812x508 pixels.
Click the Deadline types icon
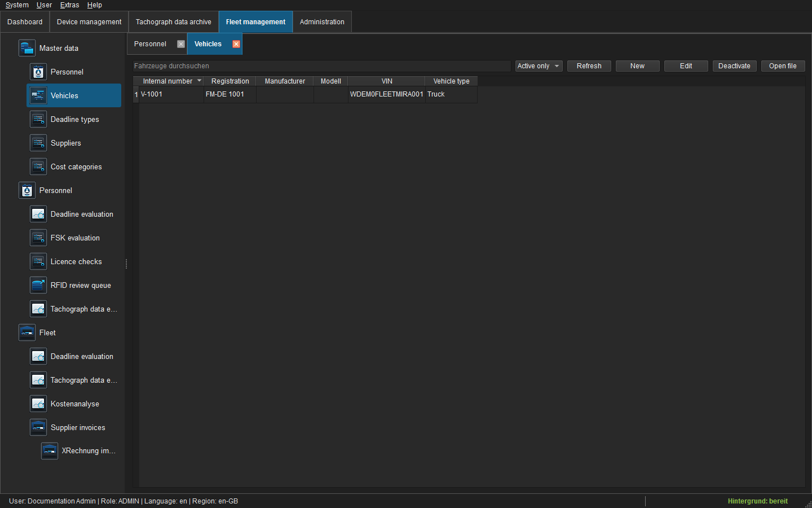click(x=38, y=119)
